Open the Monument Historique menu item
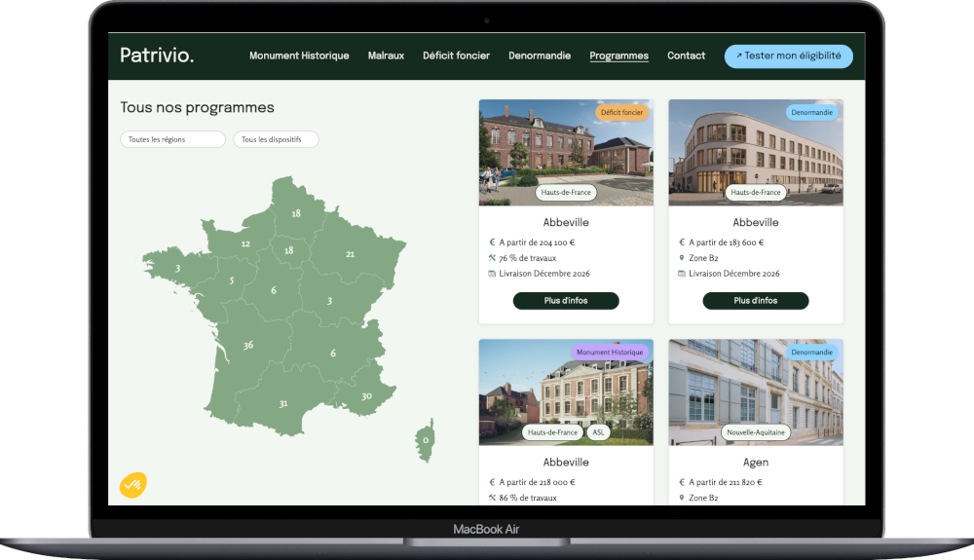This screenshot has height=560, width=974. pyautogui.click(x=299, y=56)
